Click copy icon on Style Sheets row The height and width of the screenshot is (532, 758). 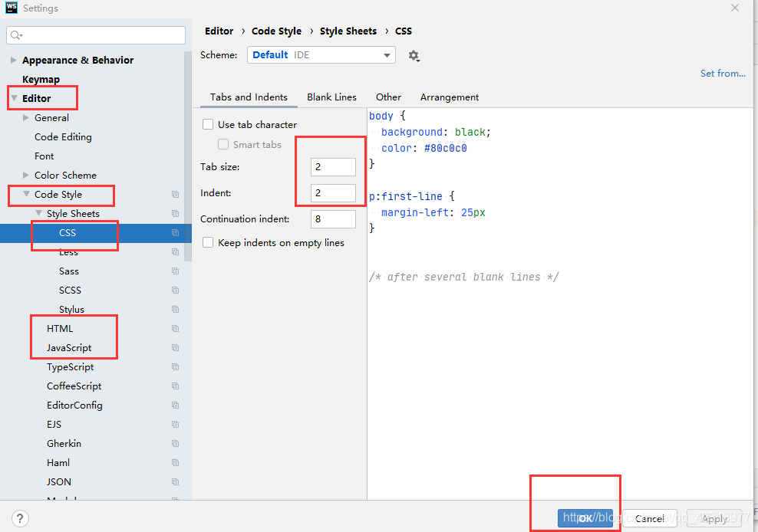(x=175, y=214)
